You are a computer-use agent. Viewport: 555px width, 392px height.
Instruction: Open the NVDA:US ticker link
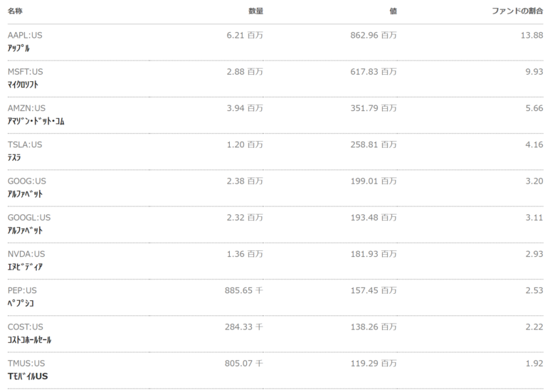(26, 254)
